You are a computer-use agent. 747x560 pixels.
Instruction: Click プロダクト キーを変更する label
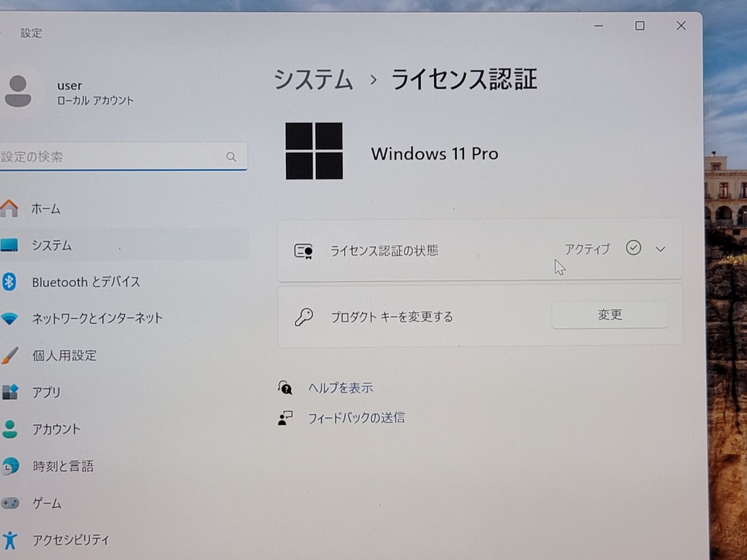coord(392,317)
